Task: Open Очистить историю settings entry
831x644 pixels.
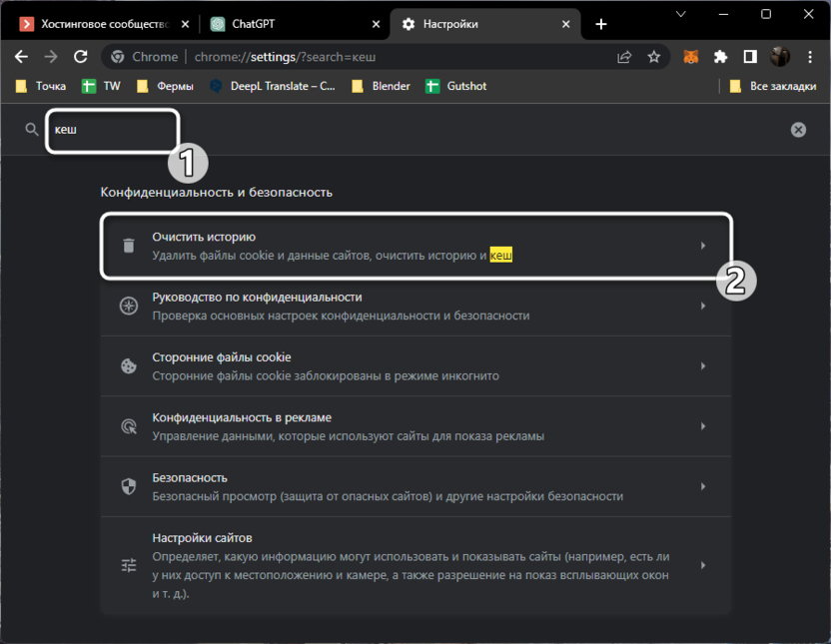Action: click(416, 246)
